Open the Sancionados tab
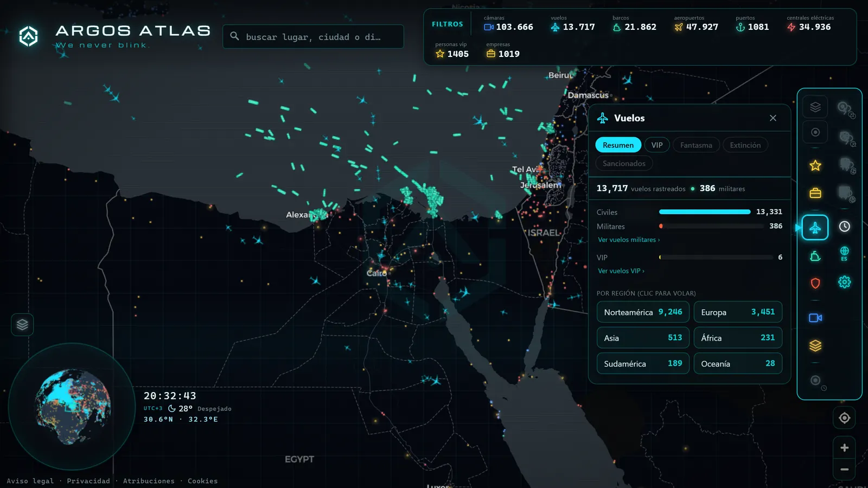The image size is (868, 488). tap(624, 163)
